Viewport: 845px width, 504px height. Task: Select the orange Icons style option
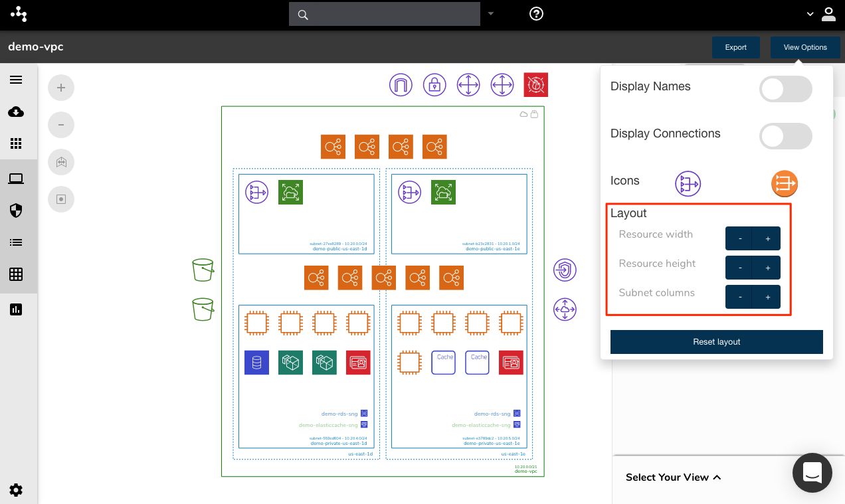[785, 183]
